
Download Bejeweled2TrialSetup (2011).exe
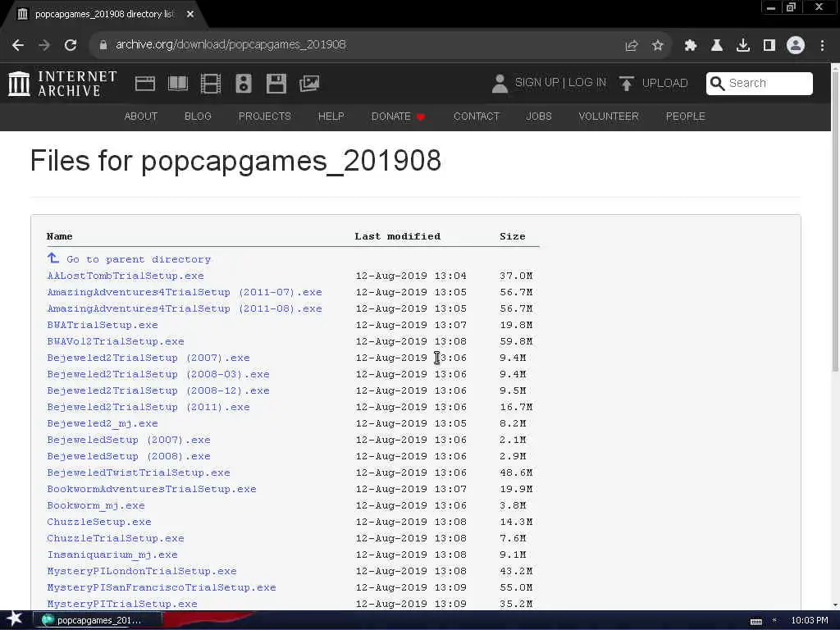coord(148,407)
